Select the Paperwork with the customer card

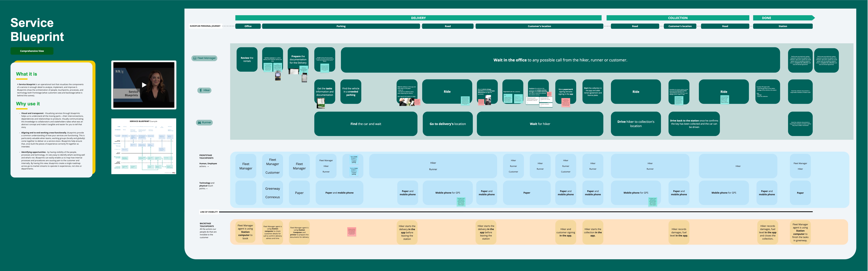pos(513,92)
